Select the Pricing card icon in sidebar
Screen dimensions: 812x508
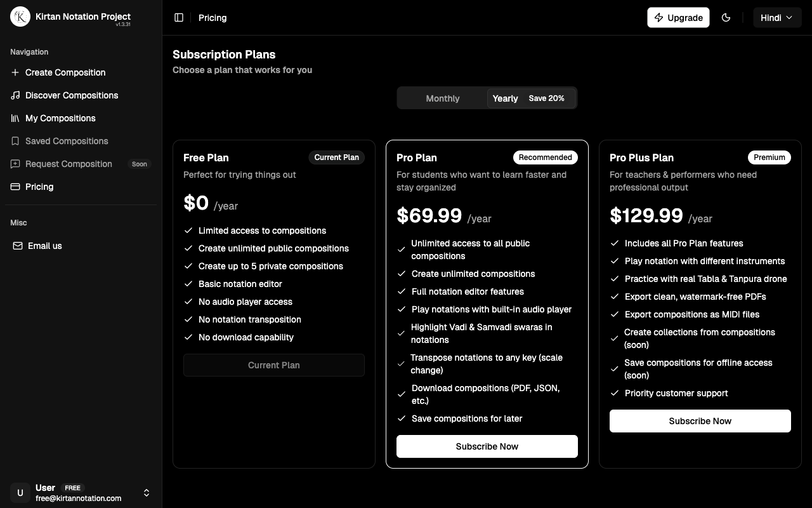pos(15,187)
